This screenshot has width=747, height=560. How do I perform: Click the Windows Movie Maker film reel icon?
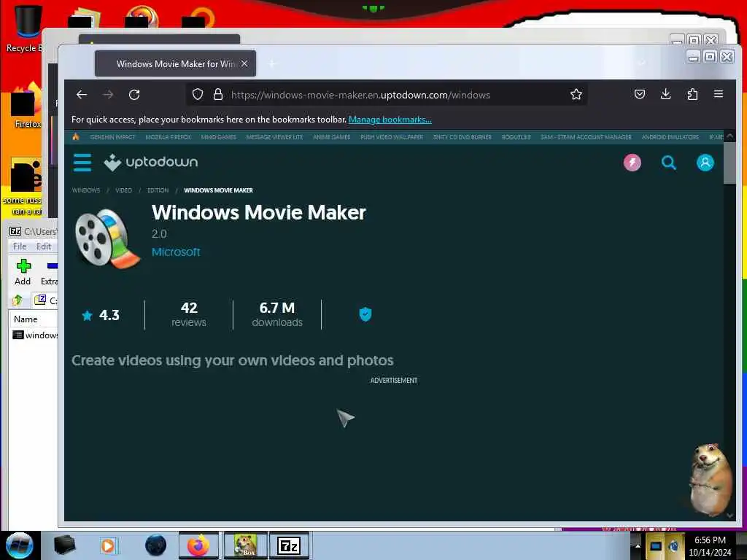pyautogui.click(x=108, y=239)
